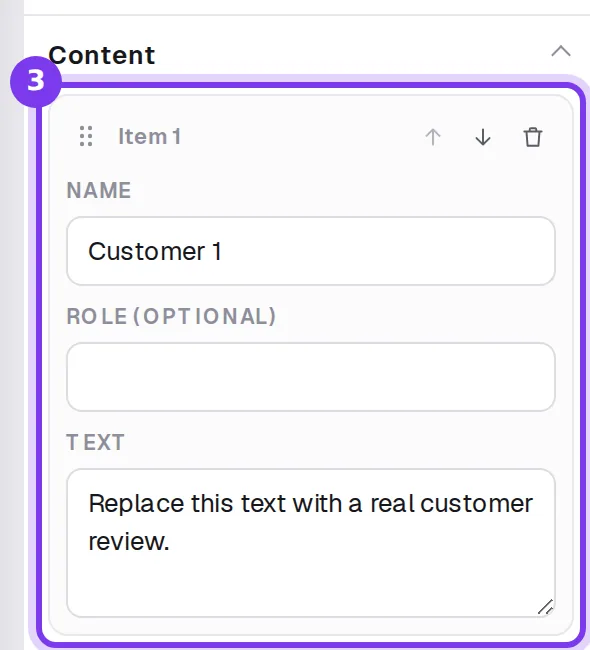
Task: Click the Content section heading
Action: tap(102, 55)
